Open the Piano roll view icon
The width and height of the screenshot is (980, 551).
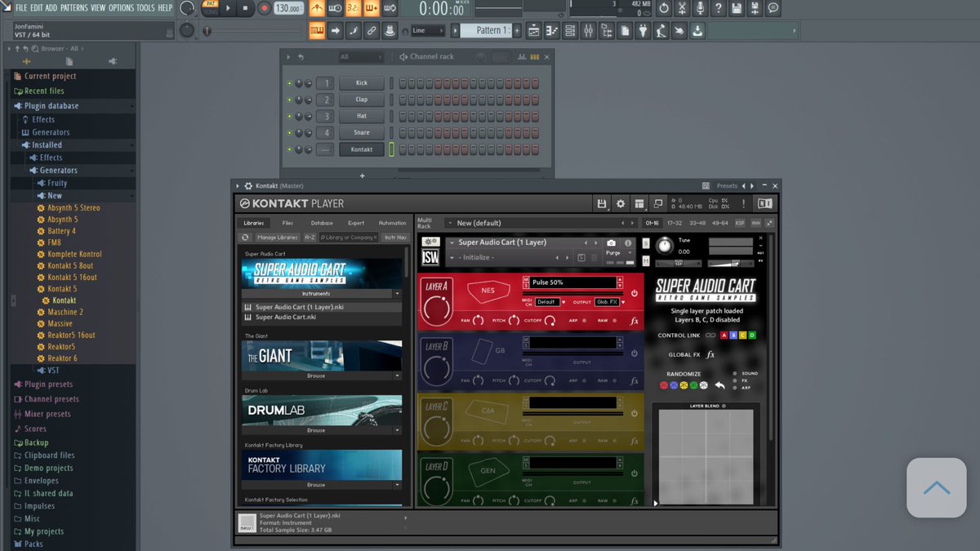[x=552, y=30]
